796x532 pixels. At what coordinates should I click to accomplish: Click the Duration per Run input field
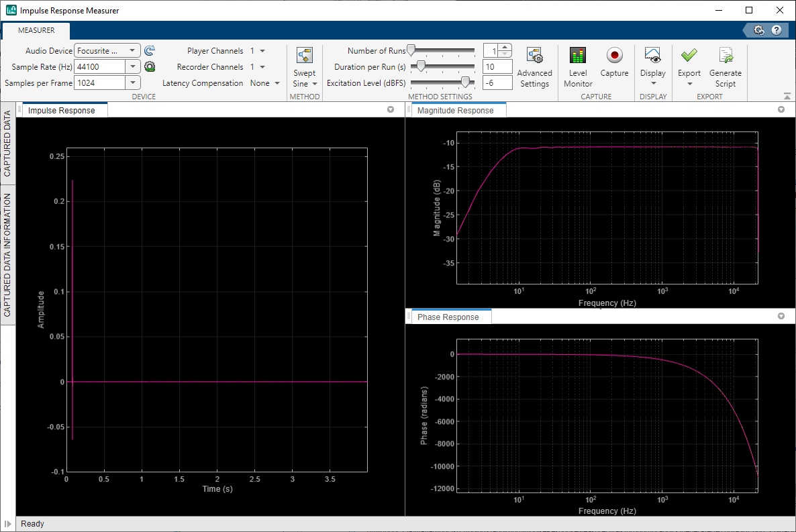(497, 66)
